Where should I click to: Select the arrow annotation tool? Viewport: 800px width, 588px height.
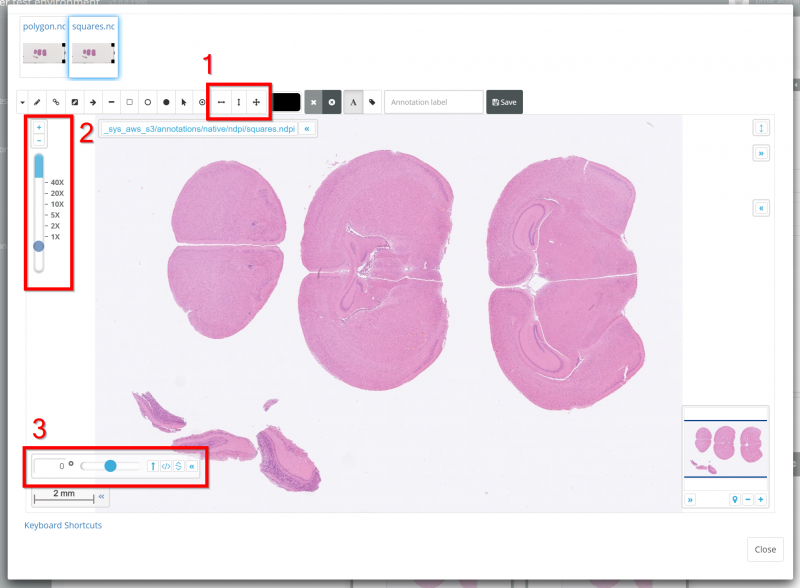click(92, 102)
